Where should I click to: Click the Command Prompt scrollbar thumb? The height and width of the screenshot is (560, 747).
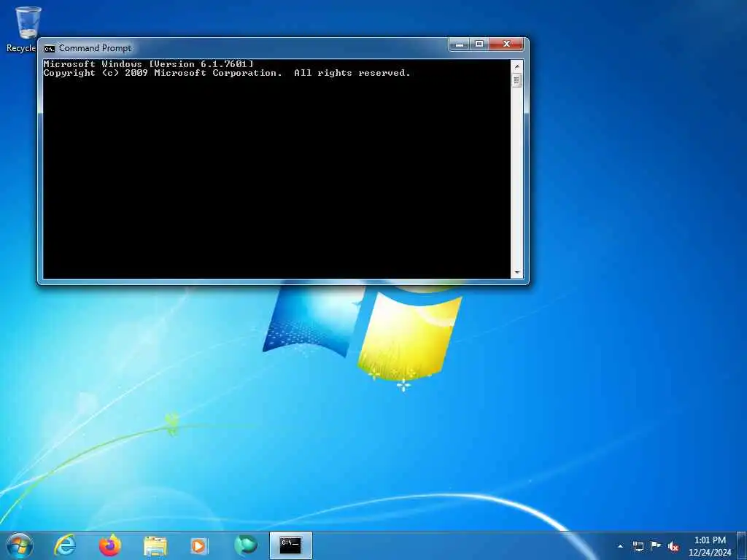coord(517,80)
